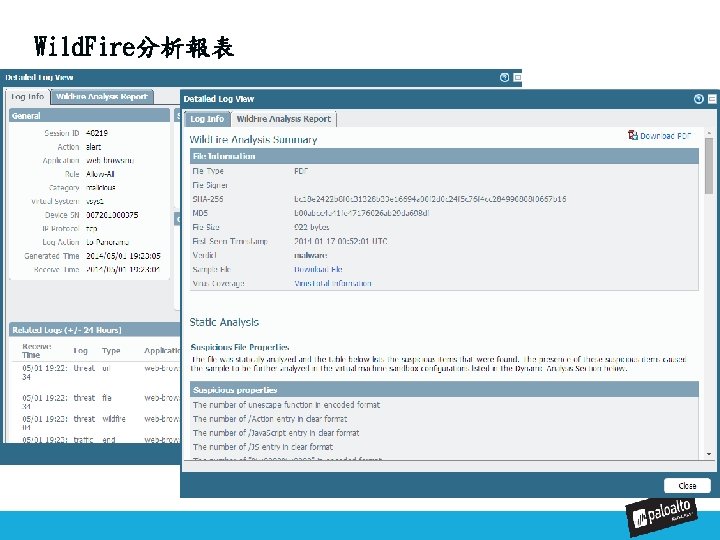This screenshot has height=540, width=720.
Task: Click the minimize icon in the front Detailed Log View
Action: [x=712, y=99]
